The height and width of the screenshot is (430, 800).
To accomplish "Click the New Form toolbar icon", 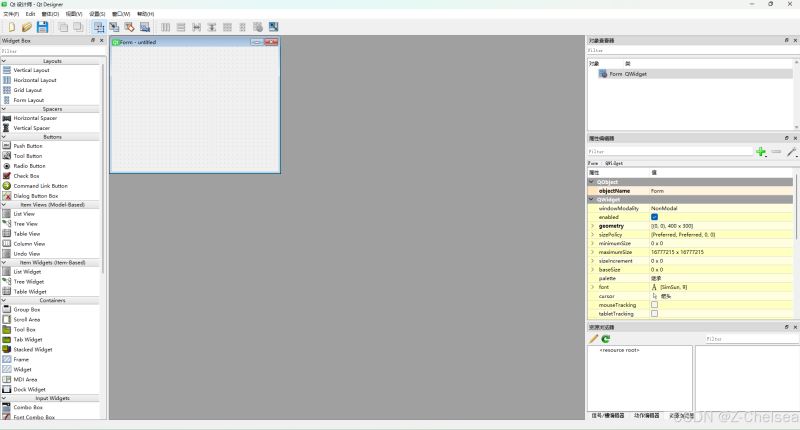I will pos(11,27).
